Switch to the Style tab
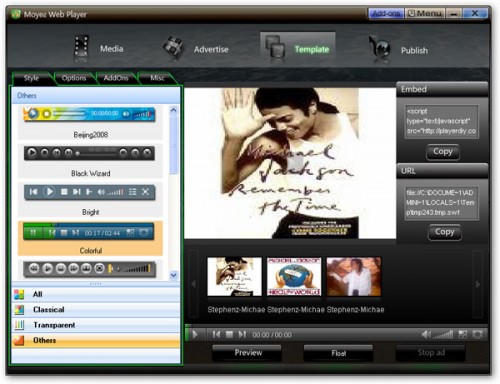The image size is (500, 384). tap(31, 78)
